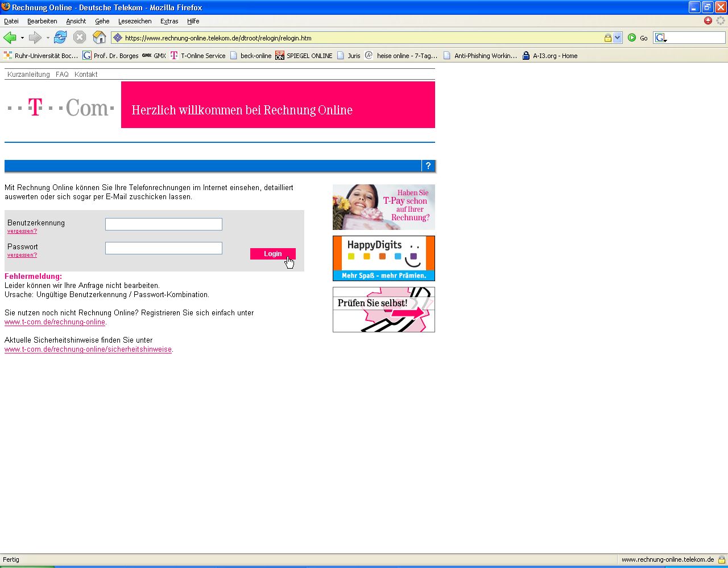Expand the address bar URL dropdown

coord(618,38)
